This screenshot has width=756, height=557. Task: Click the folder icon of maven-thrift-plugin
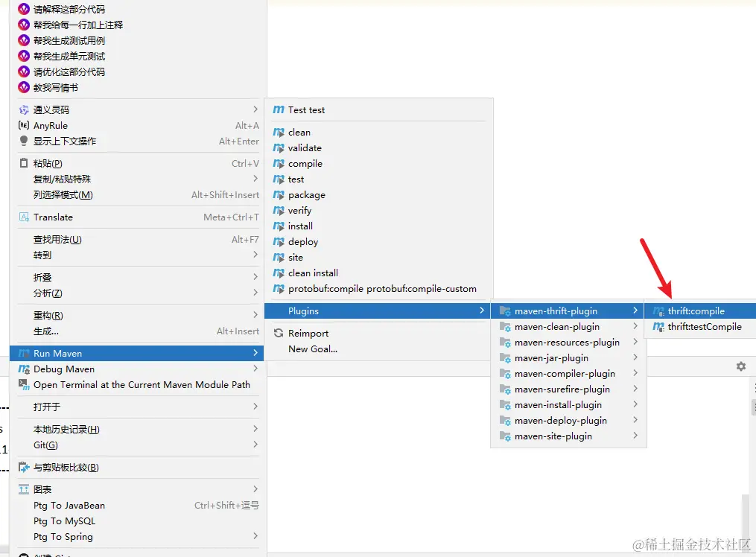[x=505, y=311]
